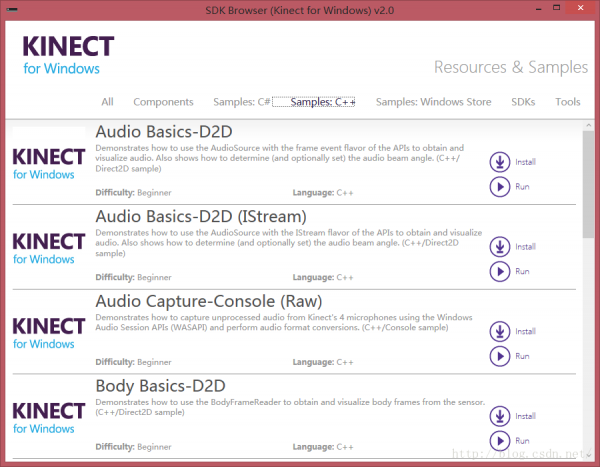This screenshot has width=600, height=467.
Task: Open the window system menu icon in title bar
Action: 12,10
